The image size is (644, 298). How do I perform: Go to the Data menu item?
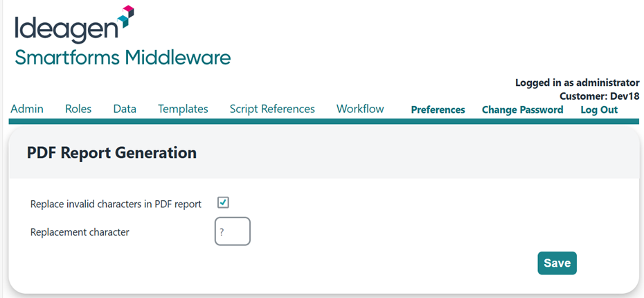(x=125, y=109)
